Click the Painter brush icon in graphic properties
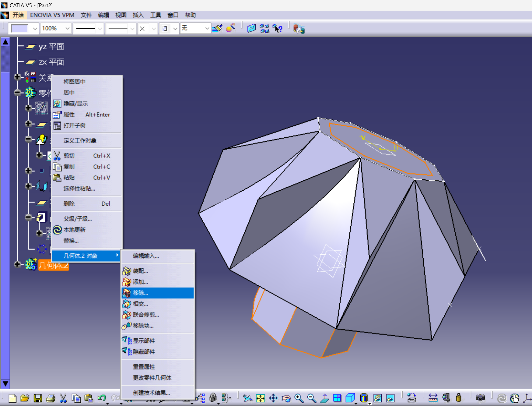The height and width of the screenshot is (406, 532). pos(217,29)
